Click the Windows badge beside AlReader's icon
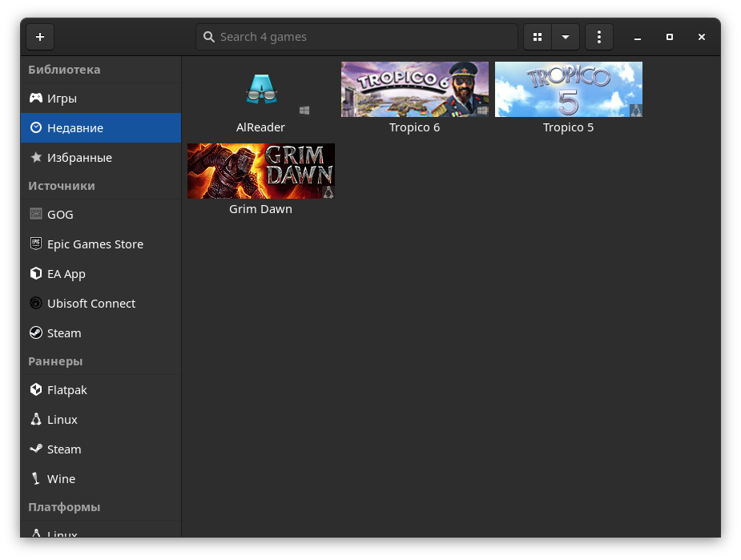This screenshot has width=741, height=560. coord(304,111)
